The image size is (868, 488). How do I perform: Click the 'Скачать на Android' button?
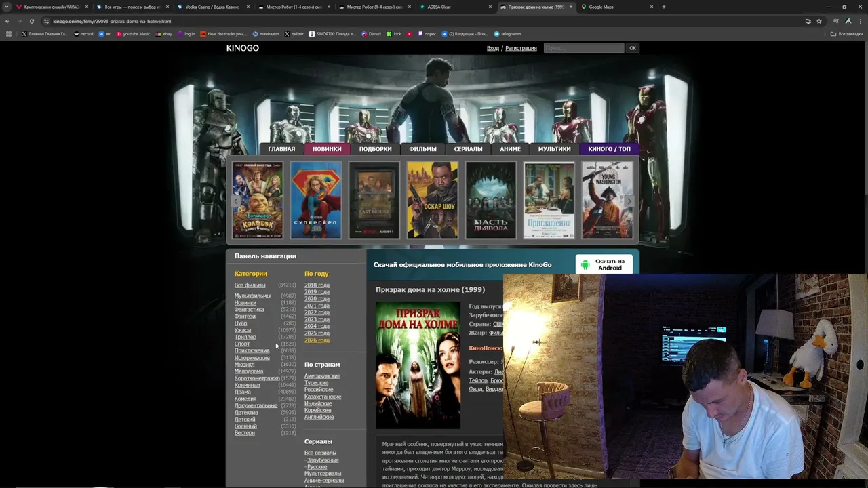[x=604, y=264]
